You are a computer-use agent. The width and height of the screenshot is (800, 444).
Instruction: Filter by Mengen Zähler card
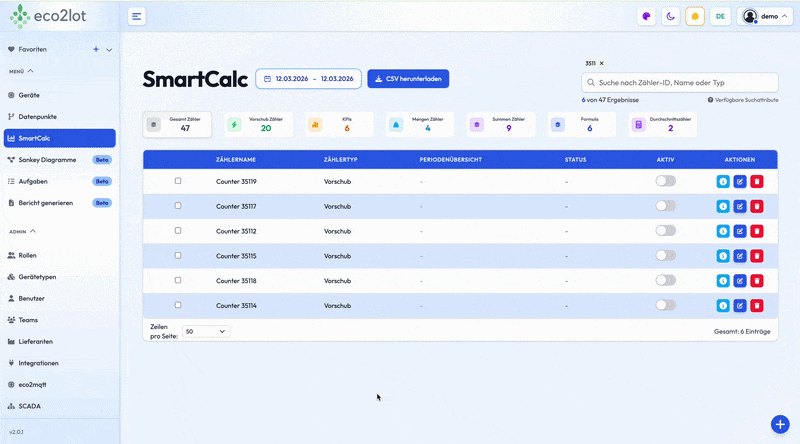tap(420, 125)
